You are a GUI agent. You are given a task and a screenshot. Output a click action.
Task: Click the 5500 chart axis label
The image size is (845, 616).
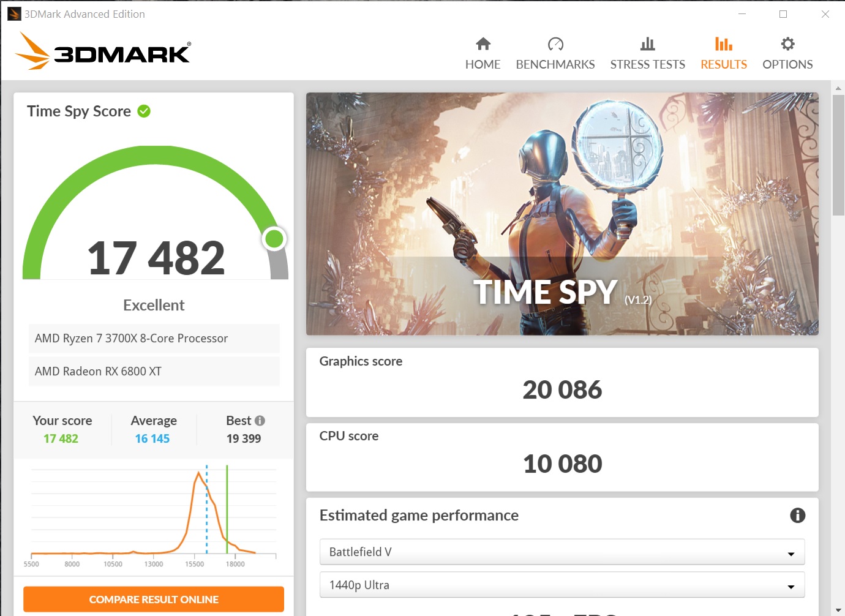click(x=31, y=564)
